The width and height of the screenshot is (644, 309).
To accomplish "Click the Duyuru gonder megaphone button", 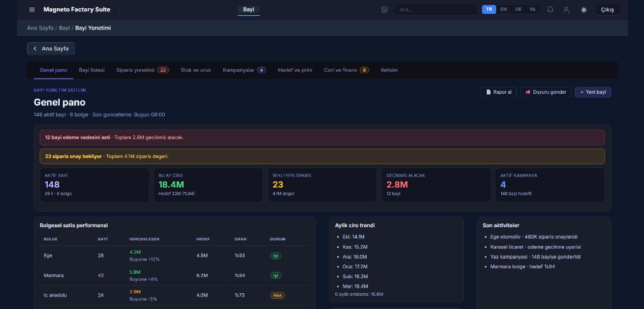I will [545, 92].
